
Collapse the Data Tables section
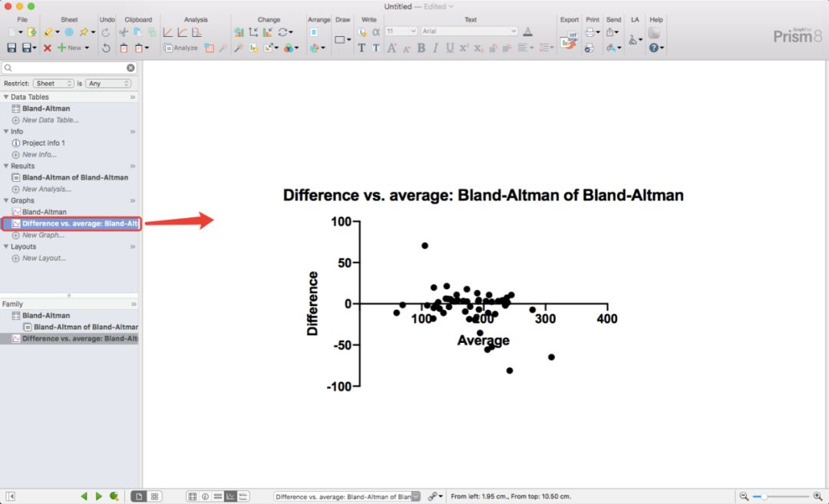point(6,97)
